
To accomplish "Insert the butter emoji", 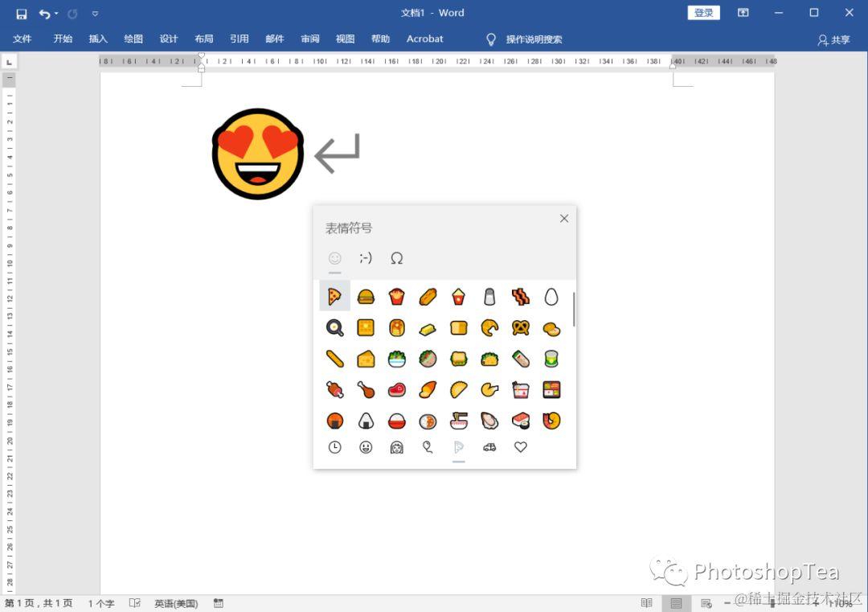I will point(428,329).
